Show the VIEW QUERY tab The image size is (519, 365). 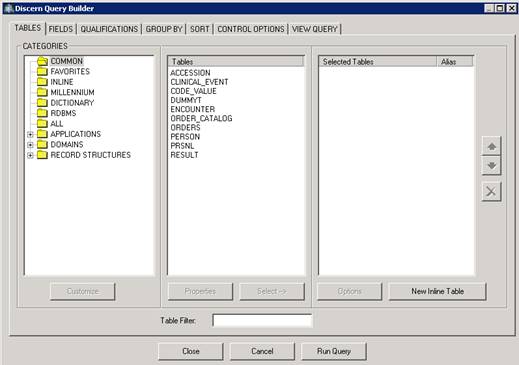coord(315,29)
